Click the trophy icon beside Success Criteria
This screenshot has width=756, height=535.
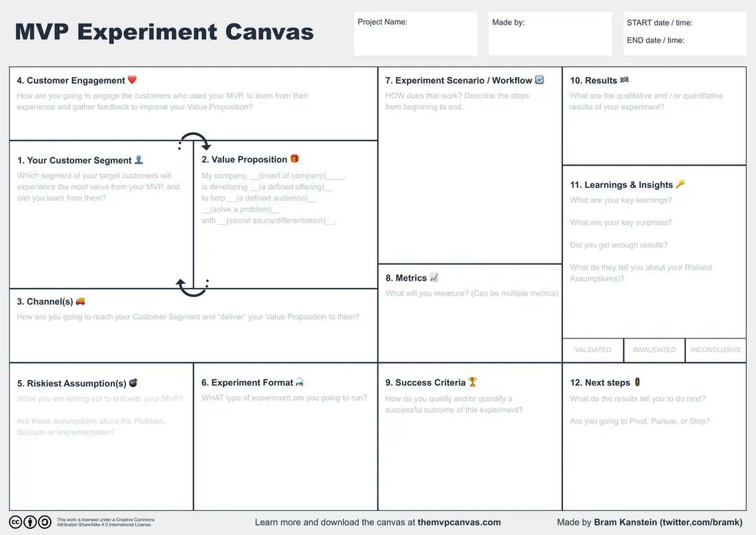[x=473, y=382]
